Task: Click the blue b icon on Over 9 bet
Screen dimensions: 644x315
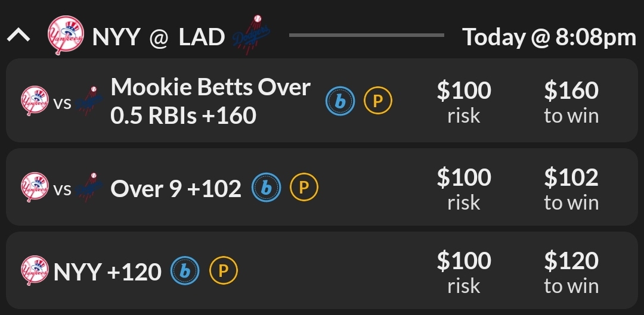Action: (267, 188)
